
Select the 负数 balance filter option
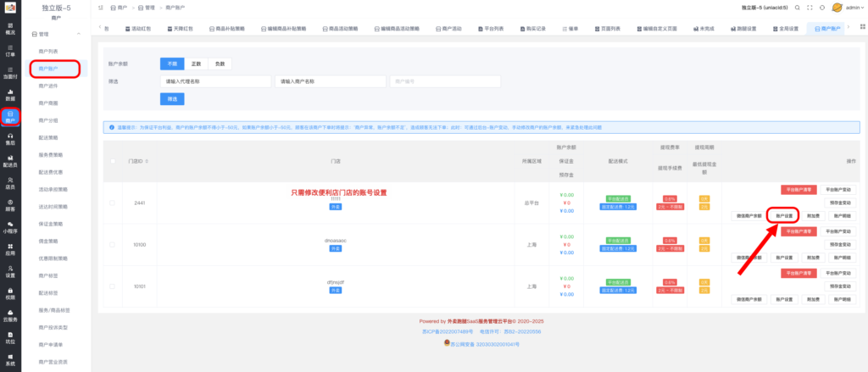coord(220,64)
